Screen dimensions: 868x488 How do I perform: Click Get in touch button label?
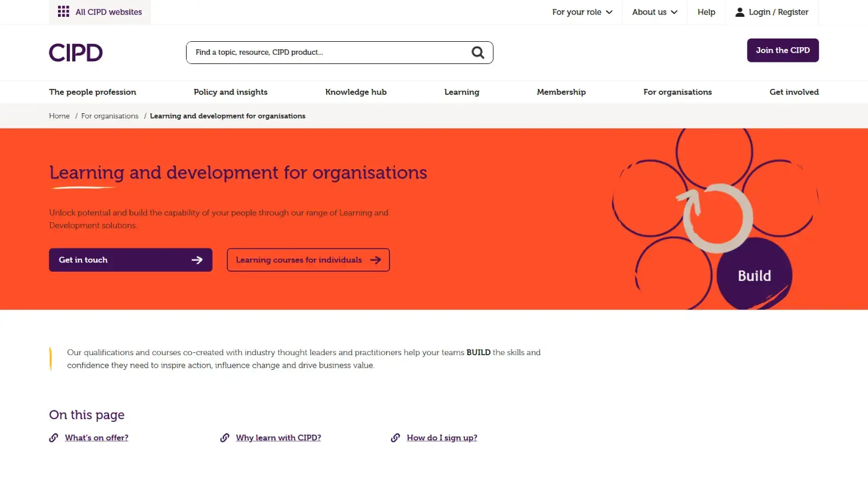(83, 260)
